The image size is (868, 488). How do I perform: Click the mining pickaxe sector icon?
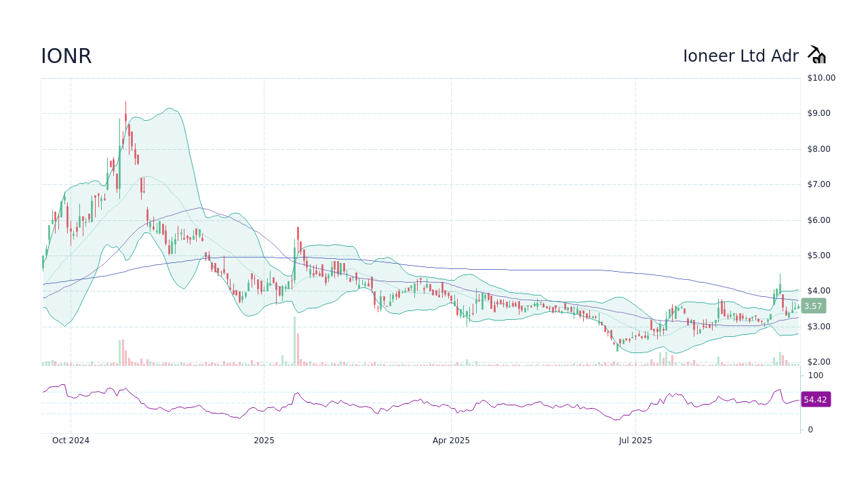(816, 54)
